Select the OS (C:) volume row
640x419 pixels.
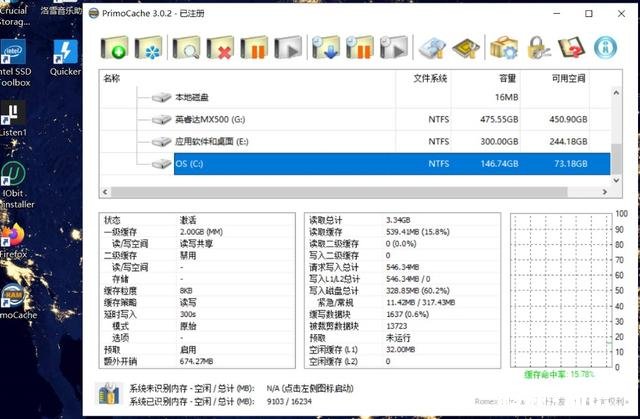[x=392, y=164]
